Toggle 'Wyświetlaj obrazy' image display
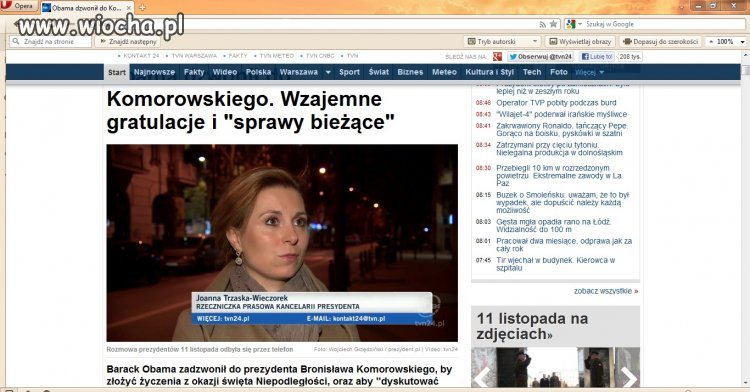Image resolution: width=750 pixels, height=392 pixels. pyautogui.click(x=580, y=42)
